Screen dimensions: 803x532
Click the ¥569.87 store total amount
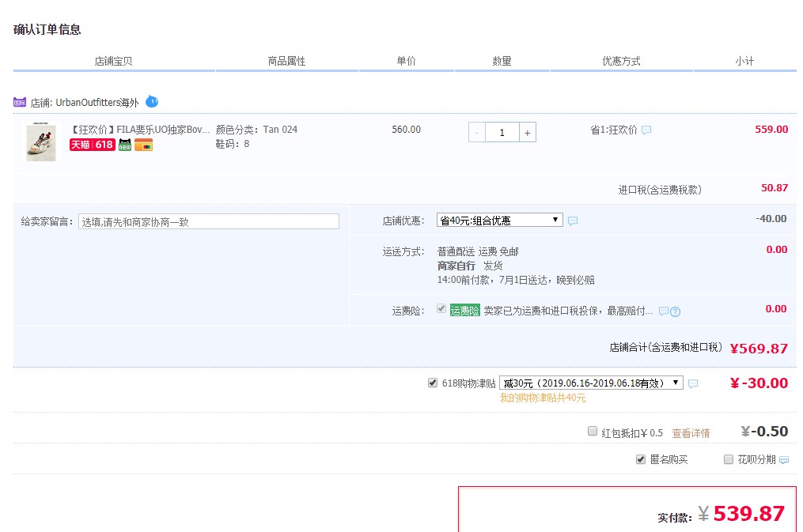coord(759,349)
